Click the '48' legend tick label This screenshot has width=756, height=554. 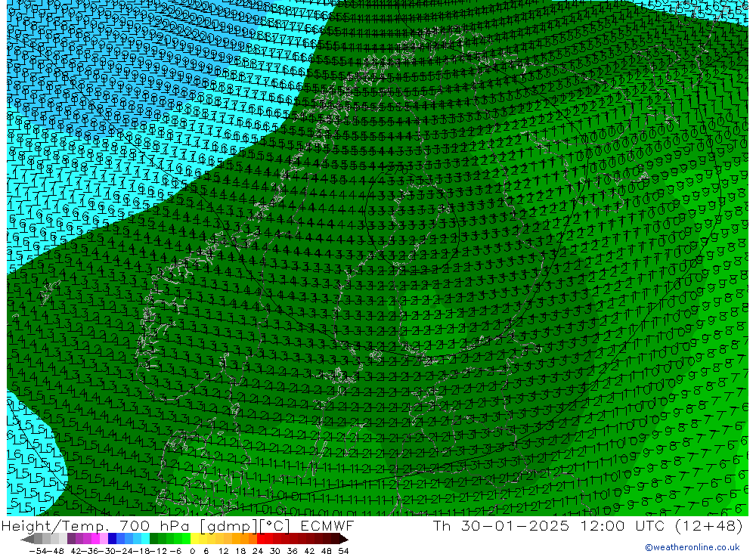click(327, 551)
